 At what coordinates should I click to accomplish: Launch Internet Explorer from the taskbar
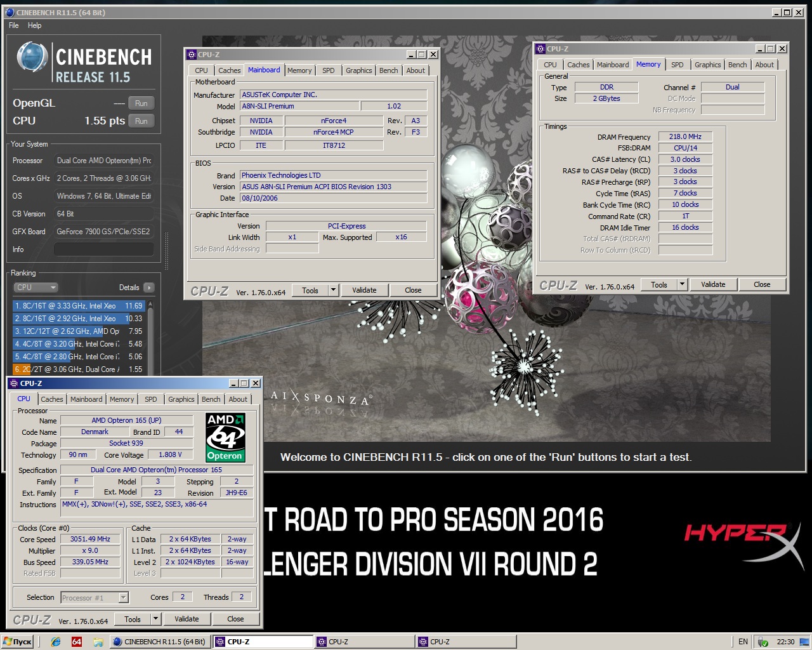point(56,642)
